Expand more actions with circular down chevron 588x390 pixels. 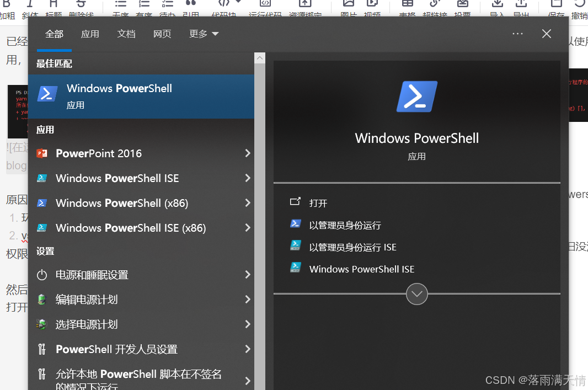(416, 294)
